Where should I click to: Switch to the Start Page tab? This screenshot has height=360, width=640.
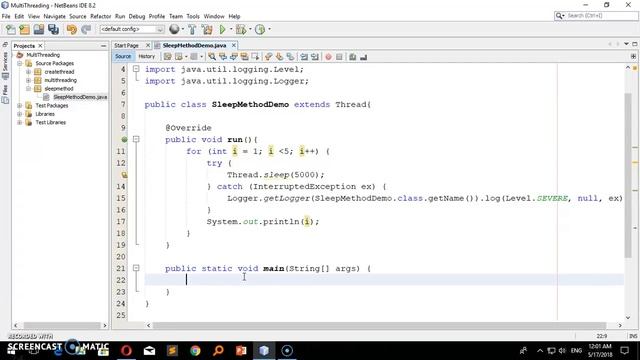tap(127, 45)
